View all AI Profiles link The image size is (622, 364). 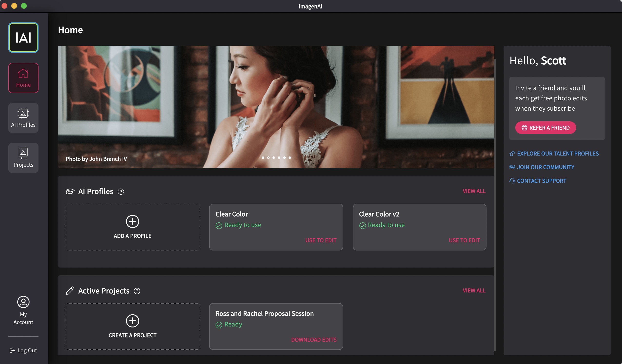click(x=474, y=191)
